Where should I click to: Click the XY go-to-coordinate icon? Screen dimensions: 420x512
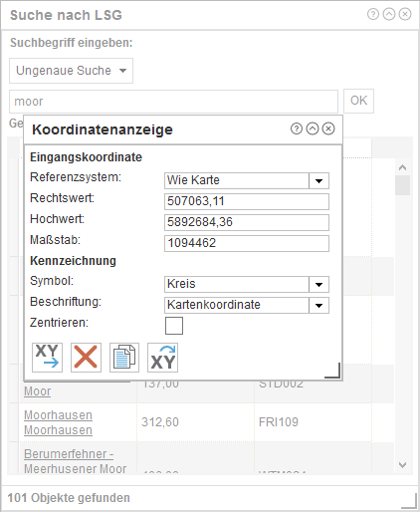click(47, 358)
